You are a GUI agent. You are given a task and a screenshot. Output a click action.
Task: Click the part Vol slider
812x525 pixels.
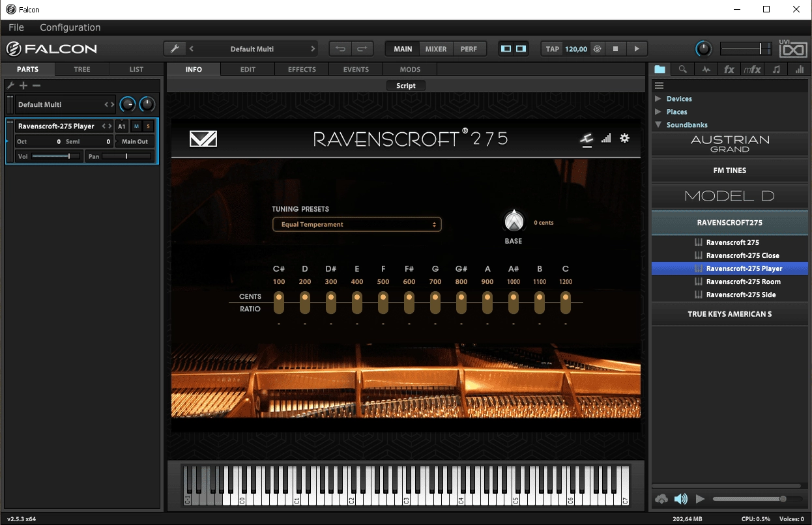point(56,156)
